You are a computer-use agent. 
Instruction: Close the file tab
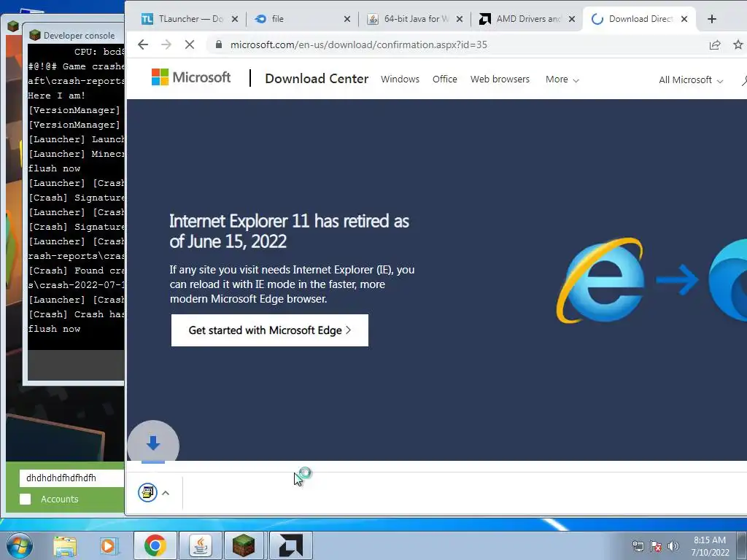pos(347,19)
